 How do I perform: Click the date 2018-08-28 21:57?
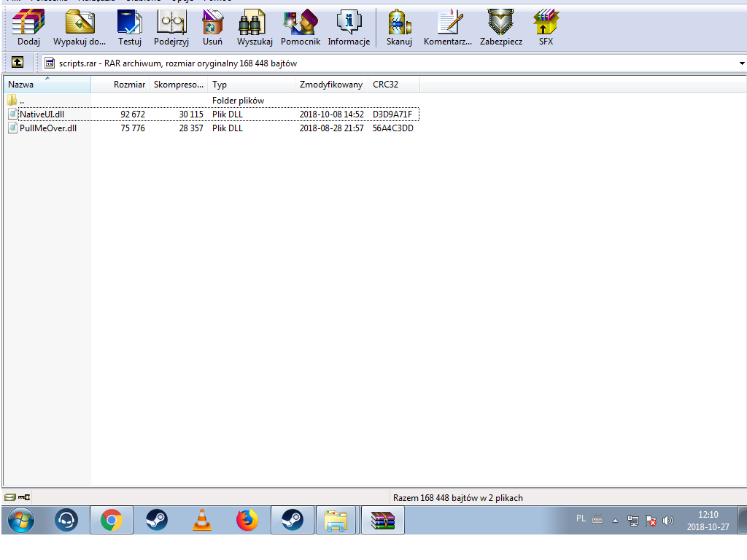(332, 128)
